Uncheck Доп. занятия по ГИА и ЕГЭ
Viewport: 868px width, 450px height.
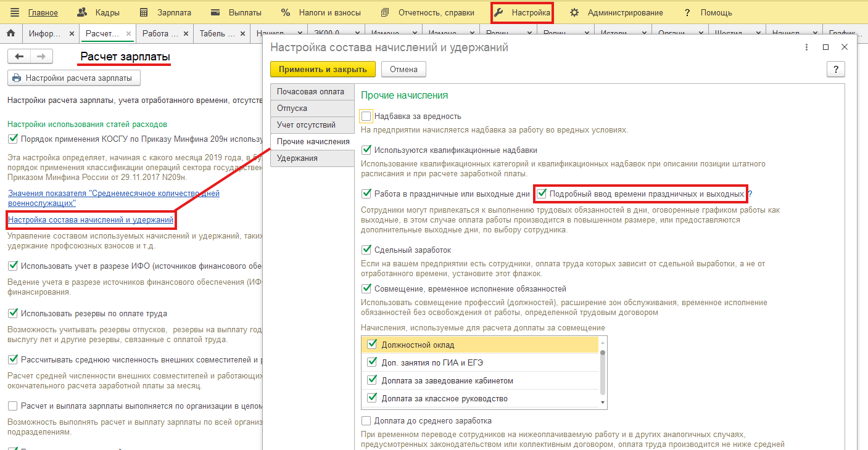tap(372, 362)
